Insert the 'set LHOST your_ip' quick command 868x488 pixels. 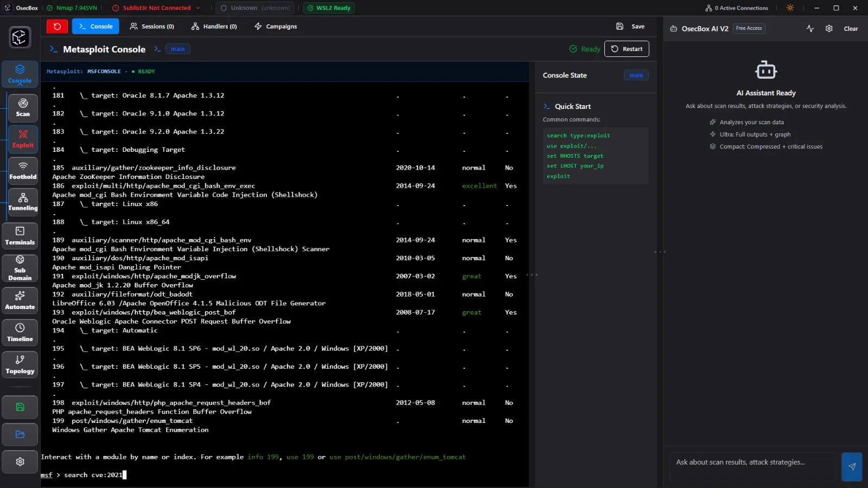(x=575, y=166)
